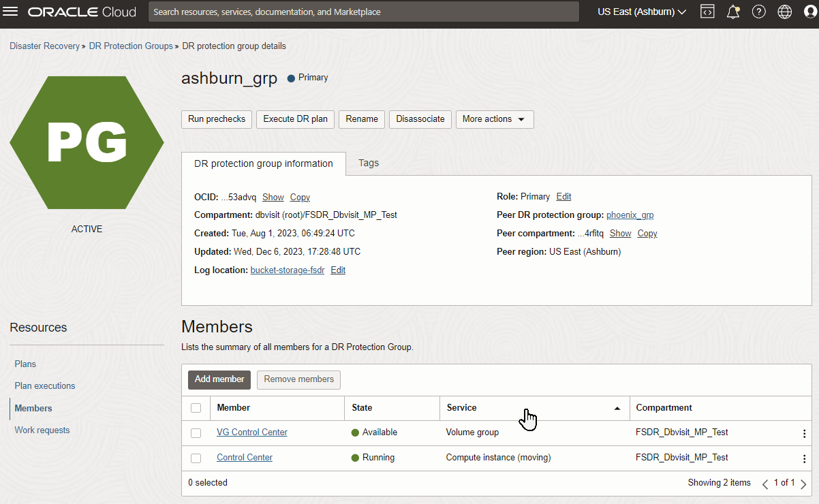Go to next page of members
The width and height of the screenshot is (819, 504).
pyautogui.click(x=803, y=484)
